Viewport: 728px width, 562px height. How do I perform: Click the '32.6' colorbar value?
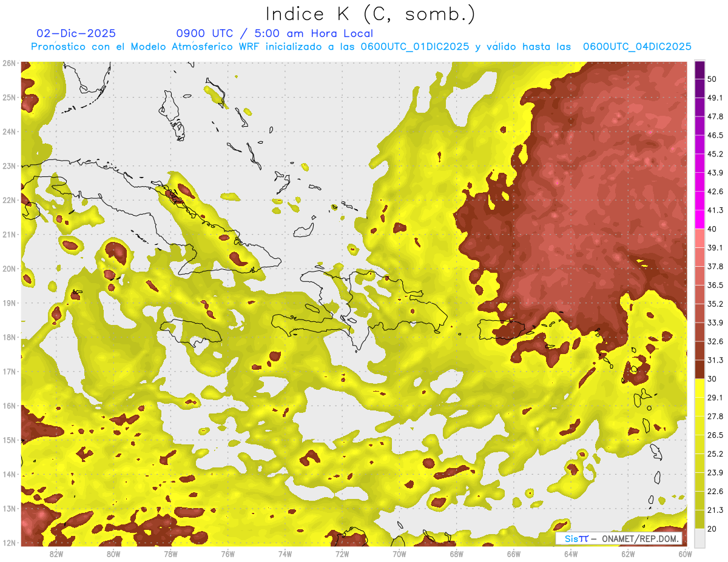pos(715,341)
